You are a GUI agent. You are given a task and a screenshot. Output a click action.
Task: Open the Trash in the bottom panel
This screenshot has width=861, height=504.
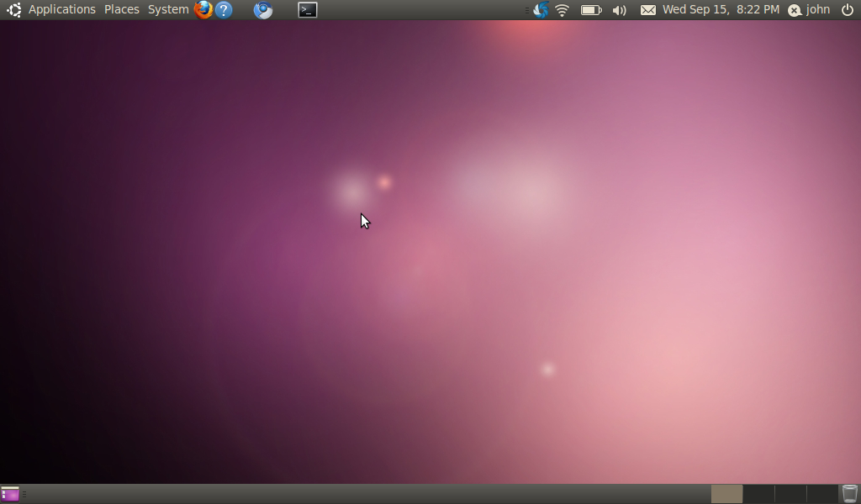(x=850, y=494)
